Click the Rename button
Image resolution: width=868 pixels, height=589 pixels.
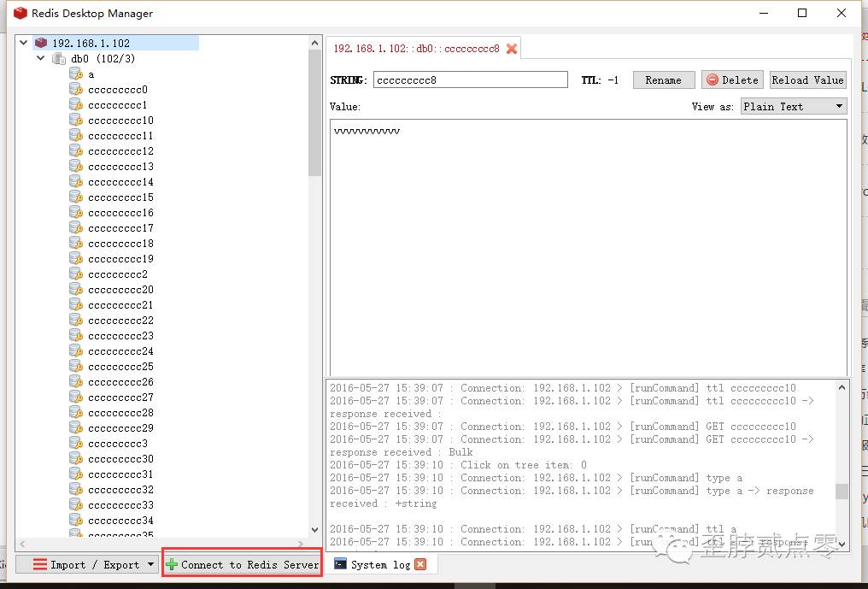pos(664,80)
